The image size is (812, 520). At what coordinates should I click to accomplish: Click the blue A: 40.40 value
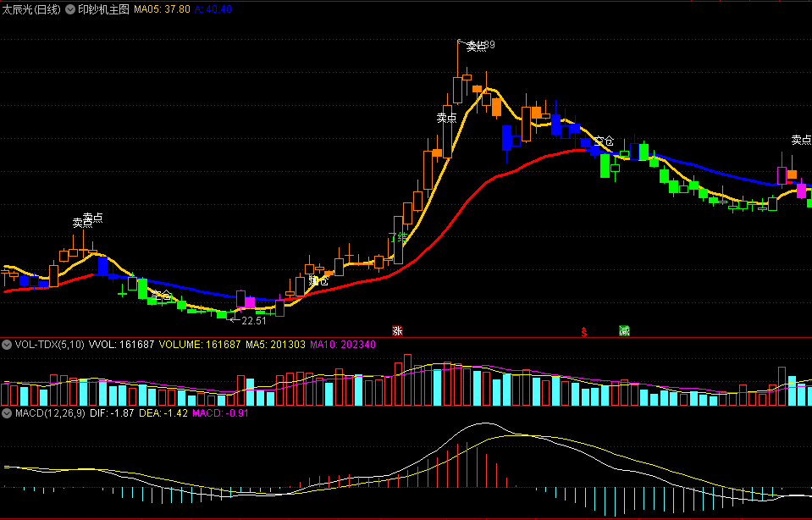213,9
